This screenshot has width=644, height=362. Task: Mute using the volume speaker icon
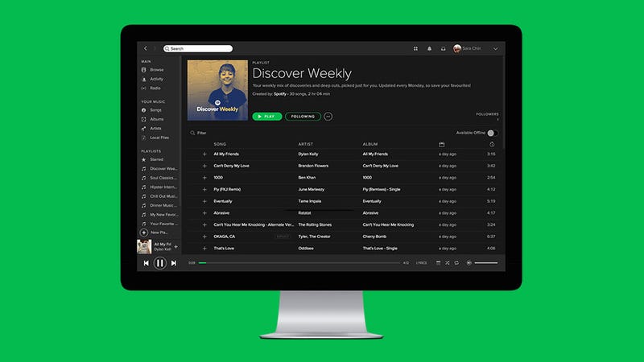point(469,263)
